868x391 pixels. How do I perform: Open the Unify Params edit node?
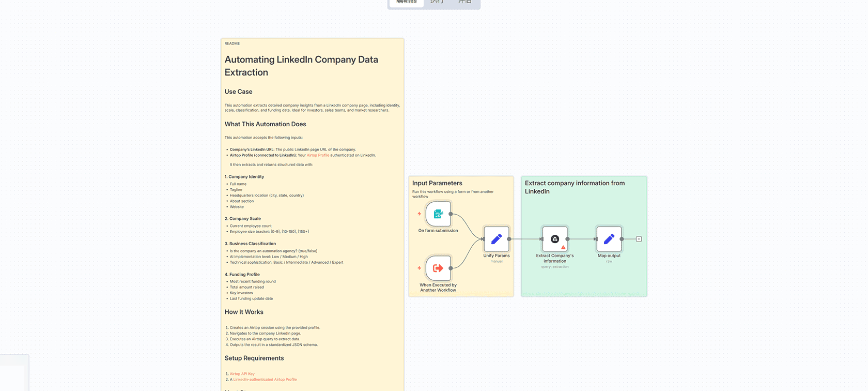tap(496, 239)
